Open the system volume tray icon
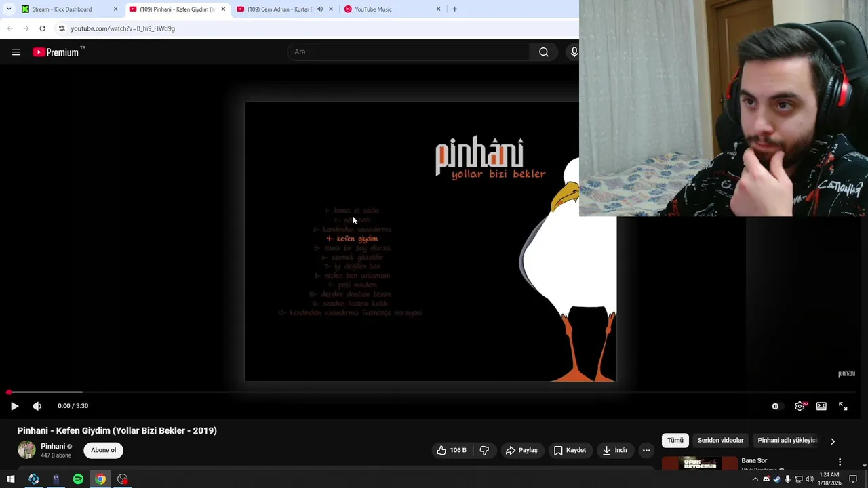This screenshot has width=868, height=488. (809, 479)
